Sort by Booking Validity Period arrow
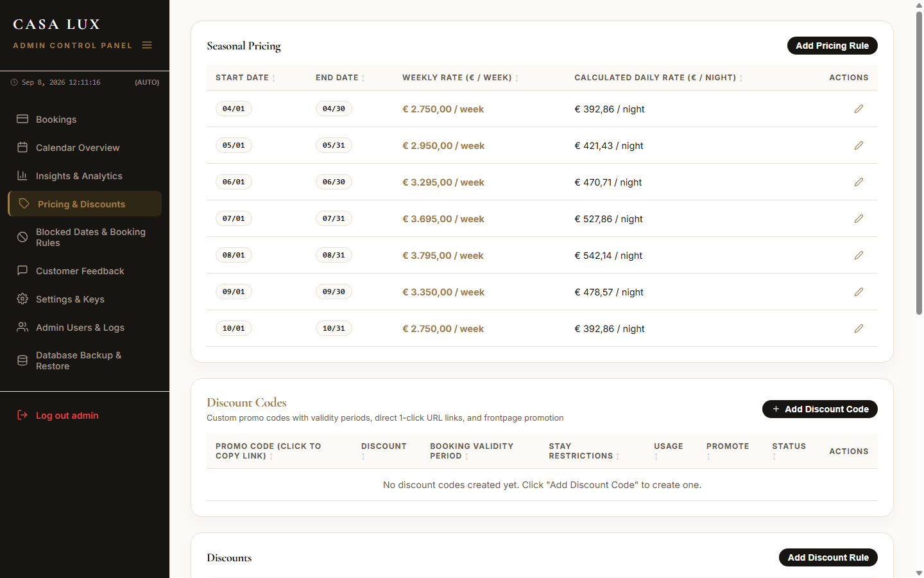 coord(466,457)
